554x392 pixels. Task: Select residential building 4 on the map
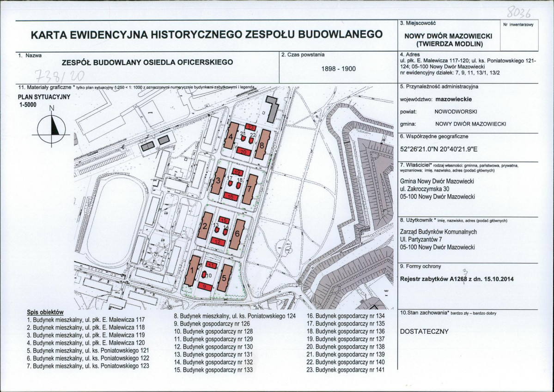[231, 137]
